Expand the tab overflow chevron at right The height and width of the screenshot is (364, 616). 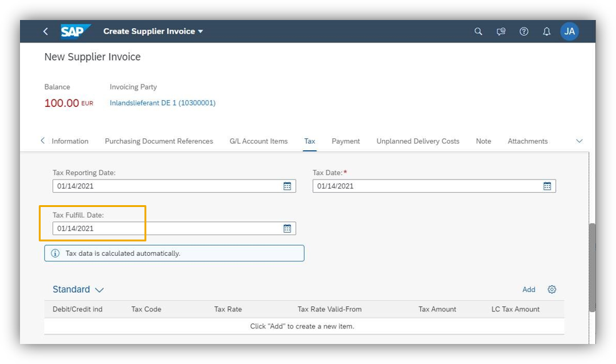[x=579, y=141]
